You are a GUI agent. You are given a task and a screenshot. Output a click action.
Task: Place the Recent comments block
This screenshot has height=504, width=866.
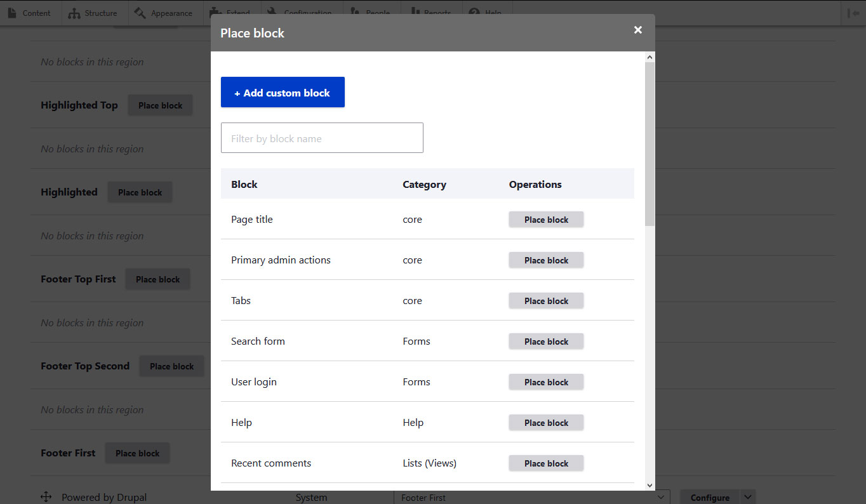(546, 463)
